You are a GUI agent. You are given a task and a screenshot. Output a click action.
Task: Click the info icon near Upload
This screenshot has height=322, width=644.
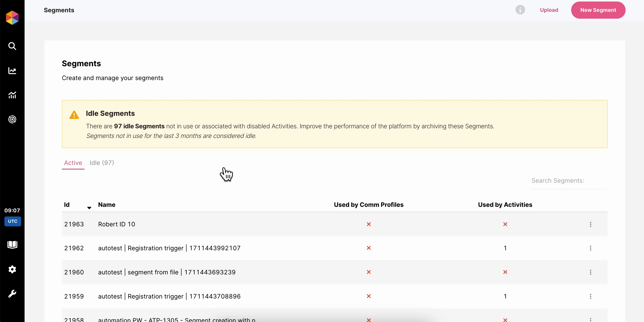pos(520,10)
